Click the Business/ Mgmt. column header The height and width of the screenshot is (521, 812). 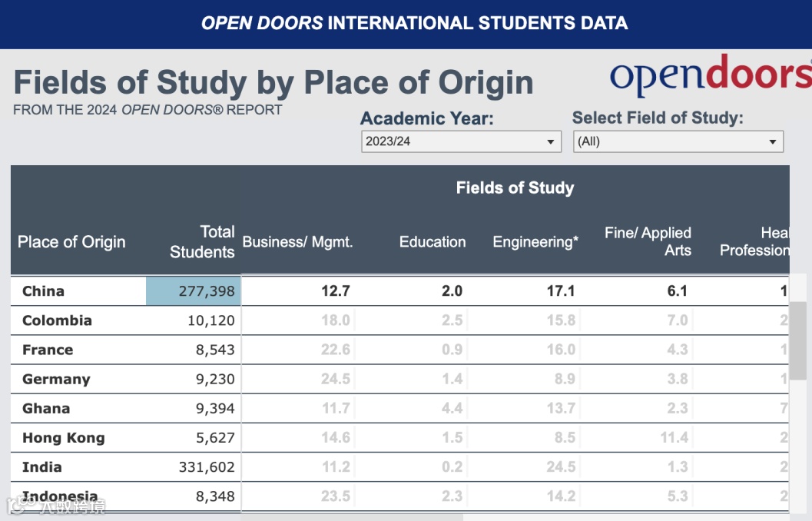(x=297, y=242)
